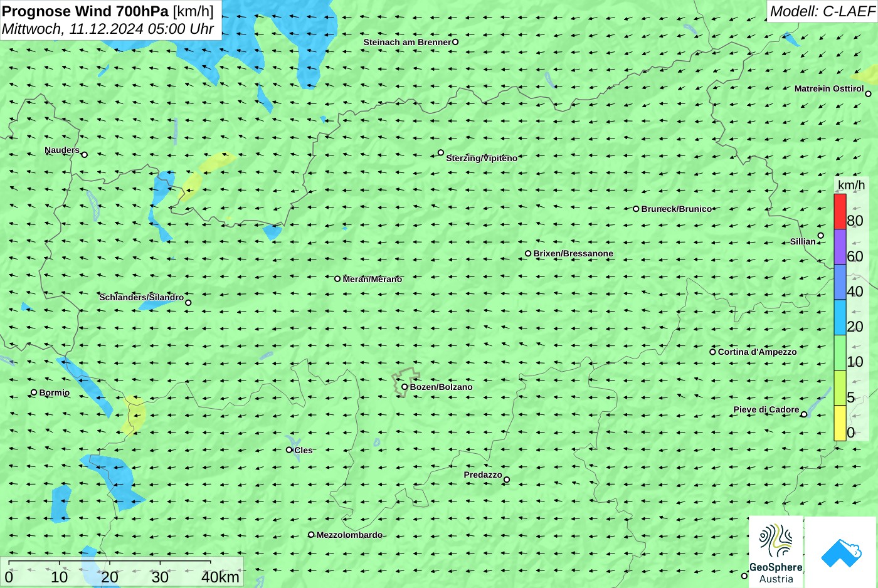Click the purple 60 km/h legend swatch
The height and width of the screenshot is (588, 878).
(840, 247)
